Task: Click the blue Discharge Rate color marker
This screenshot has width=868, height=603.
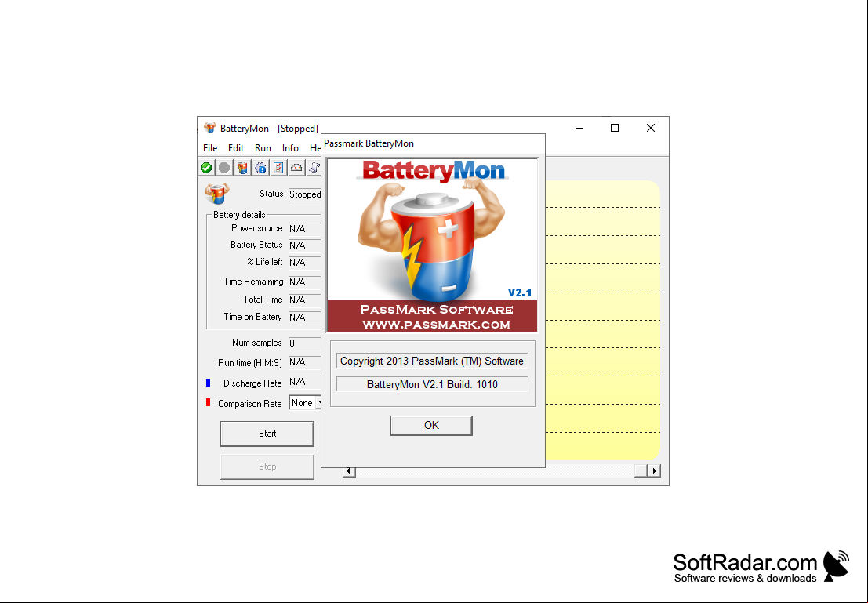Action: coord(208,383)
